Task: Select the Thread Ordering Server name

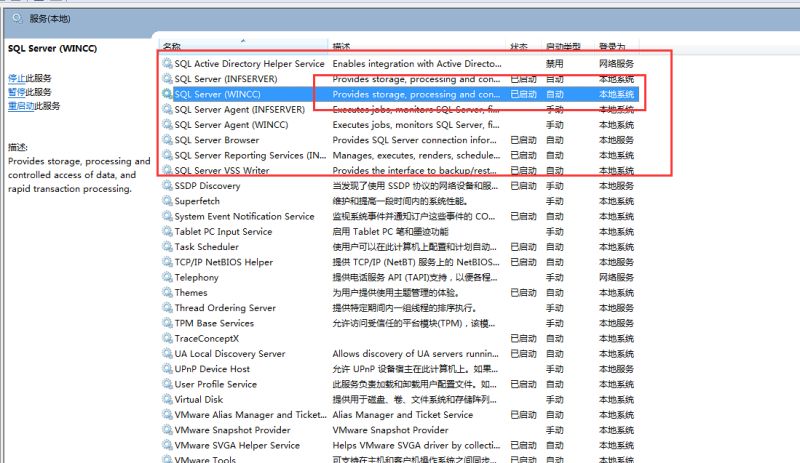Action: tap(225, 308)
